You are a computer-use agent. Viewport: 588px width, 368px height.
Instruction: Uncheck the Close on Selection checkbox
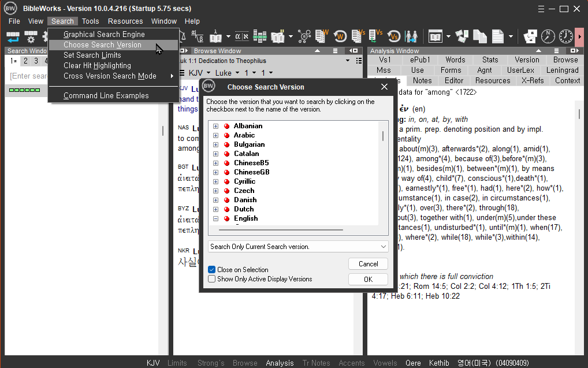click(212, 269)
